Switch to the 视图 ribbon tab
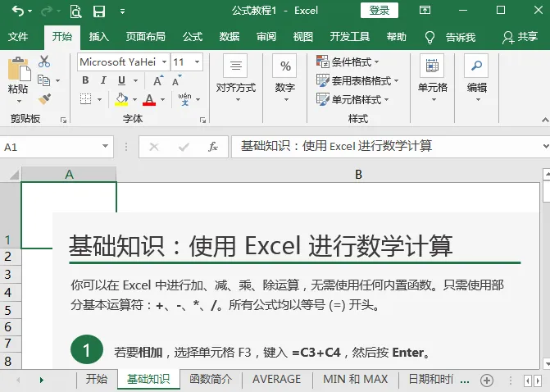This screenshot has height=392, width=550. pos(302,37)
